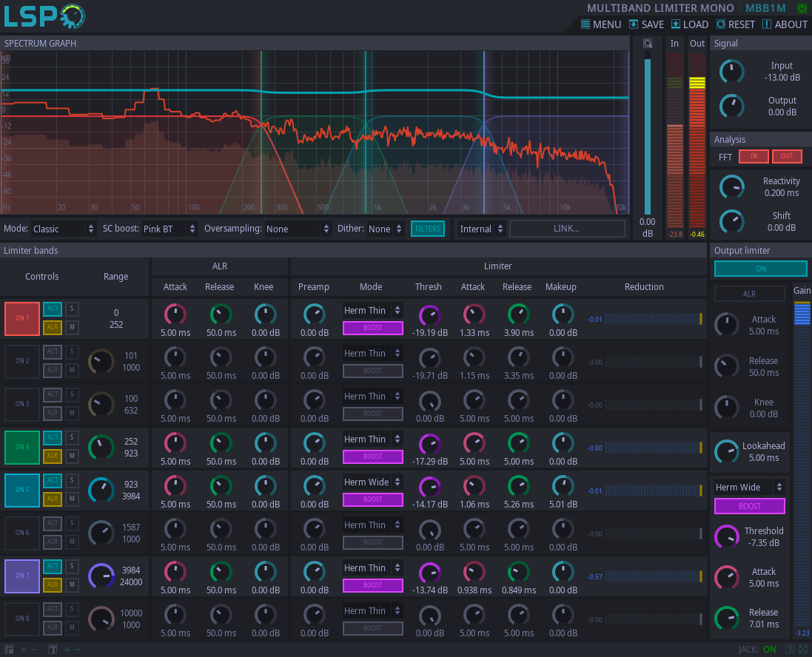This screenshot has width=812, height=657.
Task: Click the LSP gear logo
Action: pyautogui.click(x=72, y=16)
